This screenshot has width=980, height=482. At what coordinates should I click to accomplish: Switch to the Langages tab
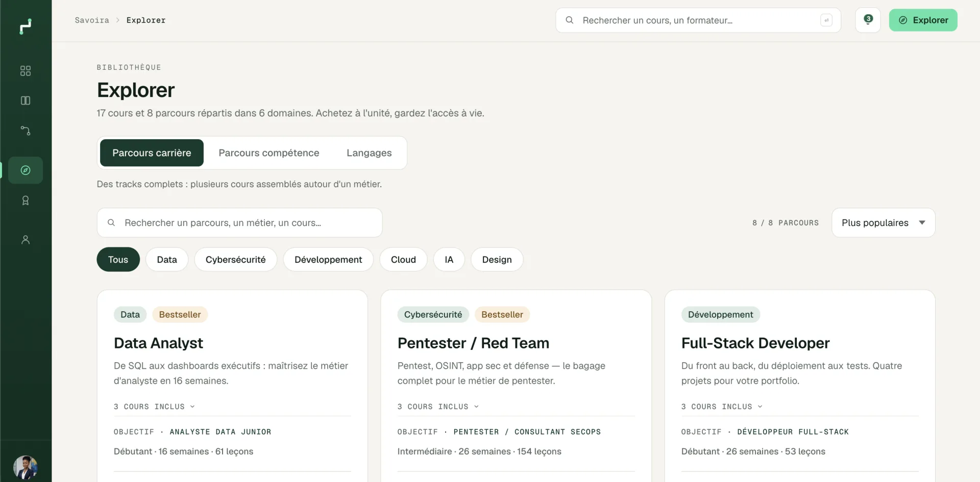pyautogui.click(x=369, y=153)
